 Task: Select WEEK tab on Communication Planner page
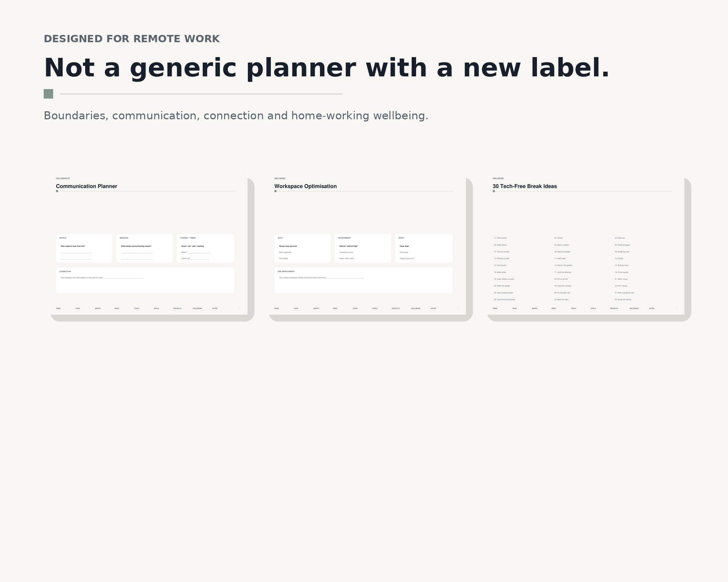click(x=117, y=308)
